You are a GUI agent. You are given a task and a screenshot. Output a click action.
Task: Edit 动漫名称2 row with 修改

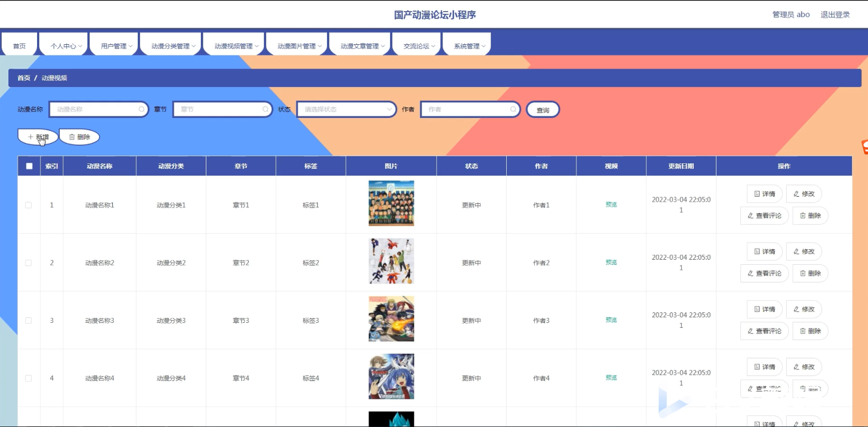click(x=804, y=251)
